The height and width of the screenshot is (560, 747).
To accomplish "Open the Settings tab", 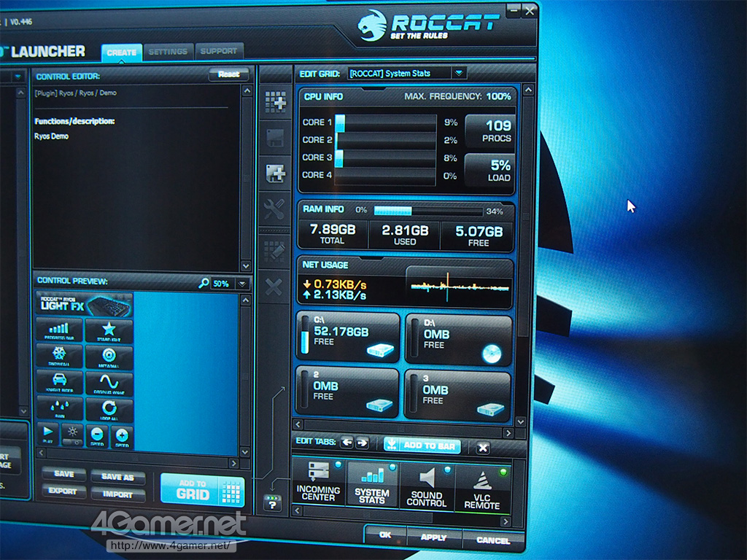I will 168,52.
